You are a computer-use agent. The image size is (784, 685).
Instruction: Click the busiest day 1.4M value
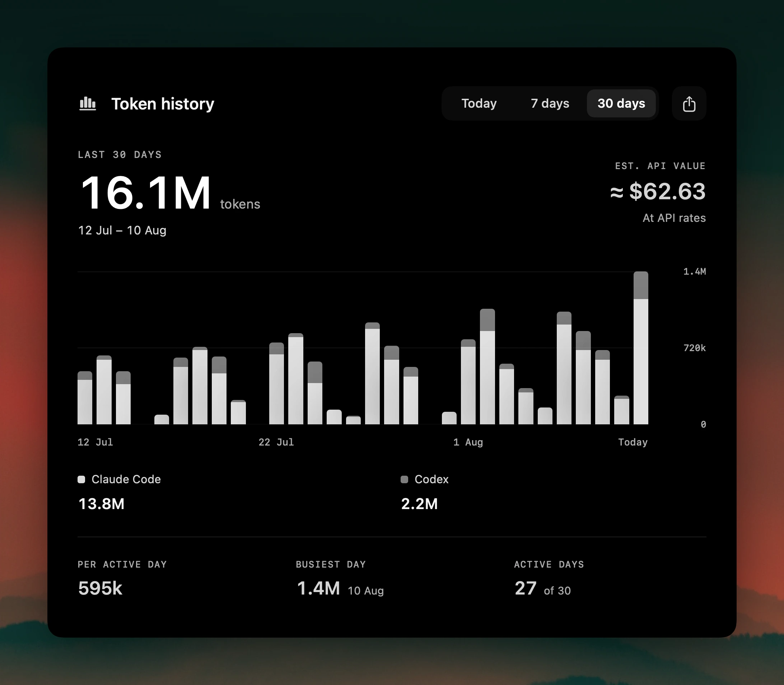(x=318, y=588)
